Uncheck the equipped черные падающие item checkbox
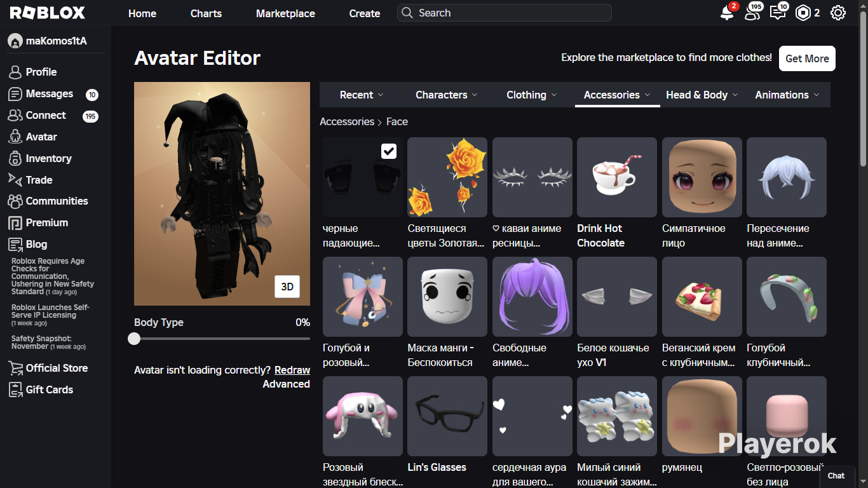The width and height of the screenshot is (868, 488). (389, 151)
